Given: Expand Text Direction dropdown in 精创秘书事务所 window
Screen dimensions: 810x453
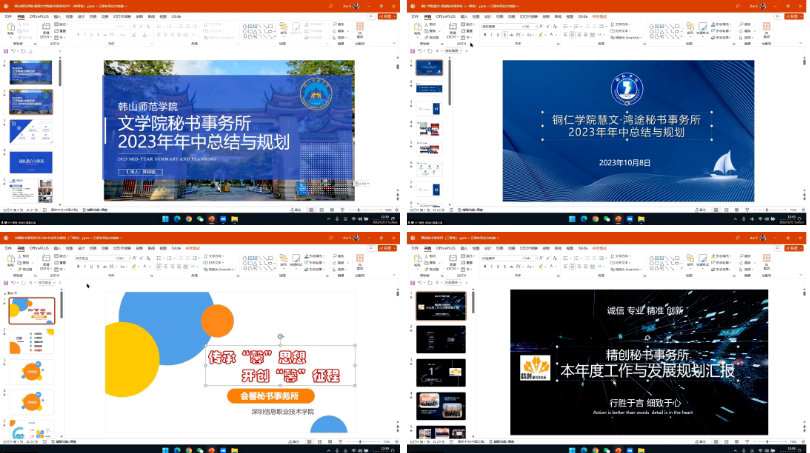Looking at the screenshot, I should tap(620, 256).
